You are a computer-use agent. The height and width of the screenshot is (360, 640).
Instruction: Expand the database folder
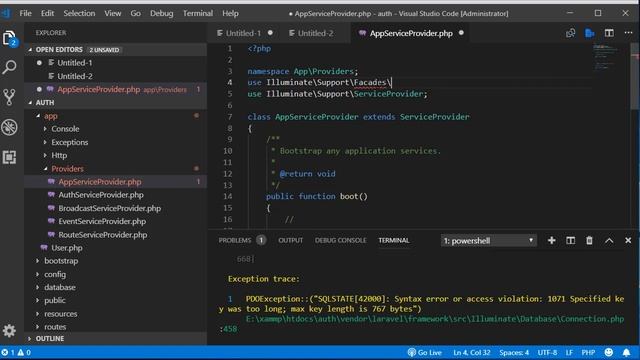point(38,287)
